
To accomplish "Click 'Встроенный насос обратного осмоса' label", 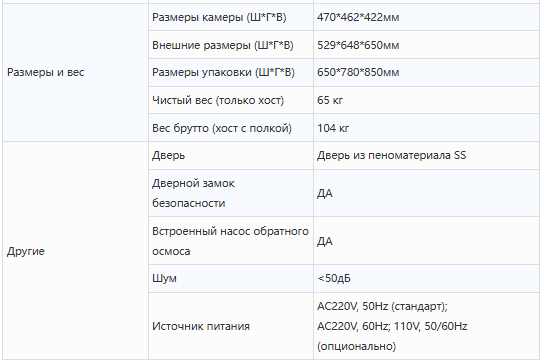I will coord(230,241).
